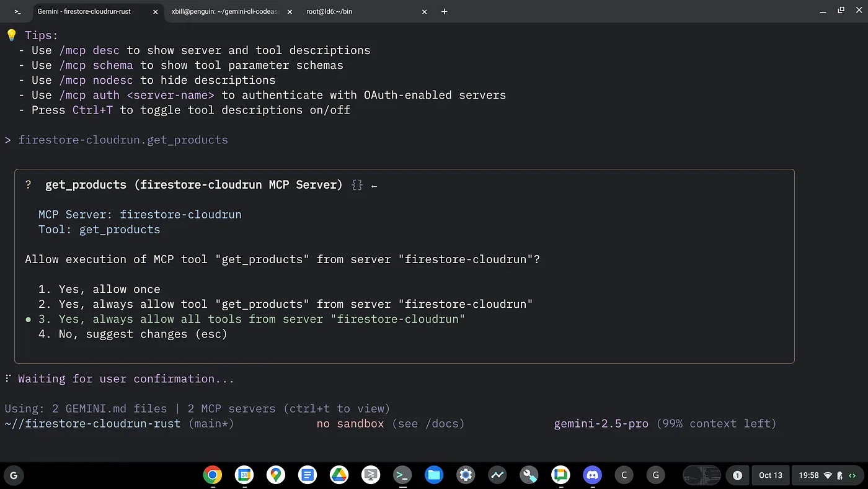This screenshot has height=489, width=868.
Task: Launch Google Calendar from the shelf
Action: (244, 475)
